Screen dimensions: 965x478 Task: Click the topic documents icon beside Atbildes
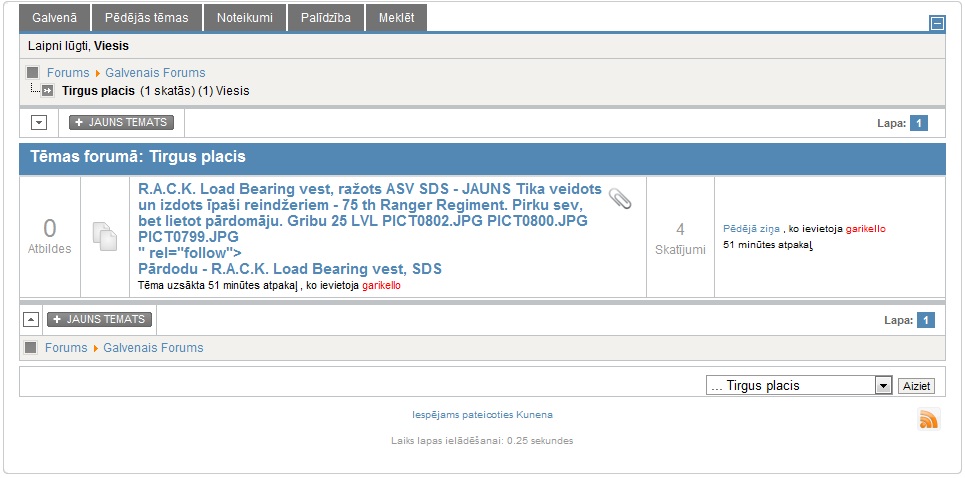[x=105, y=237]
